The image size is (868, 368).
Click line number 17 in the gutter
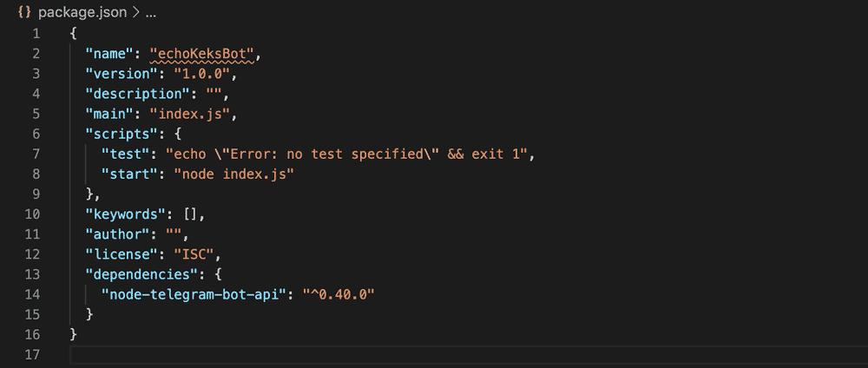coord(33,353)
